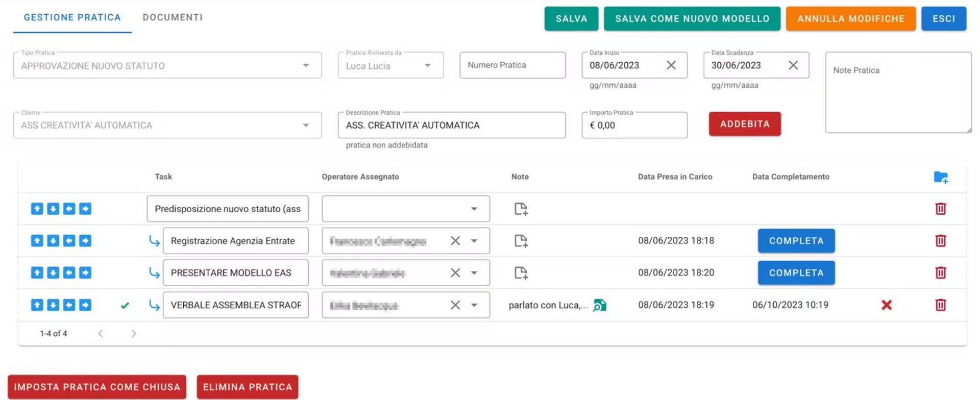Viewport: 980px width, 400px height.
Task: Move up the Registrazione Agenzia Entrate task
Action: click(37, 241)
